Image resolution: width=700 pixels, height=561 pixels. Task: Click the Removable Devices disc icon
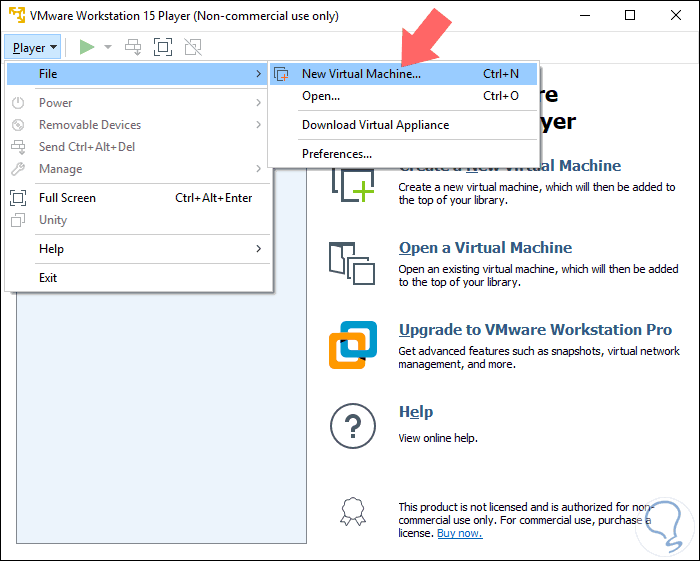(x=18, y=125)
